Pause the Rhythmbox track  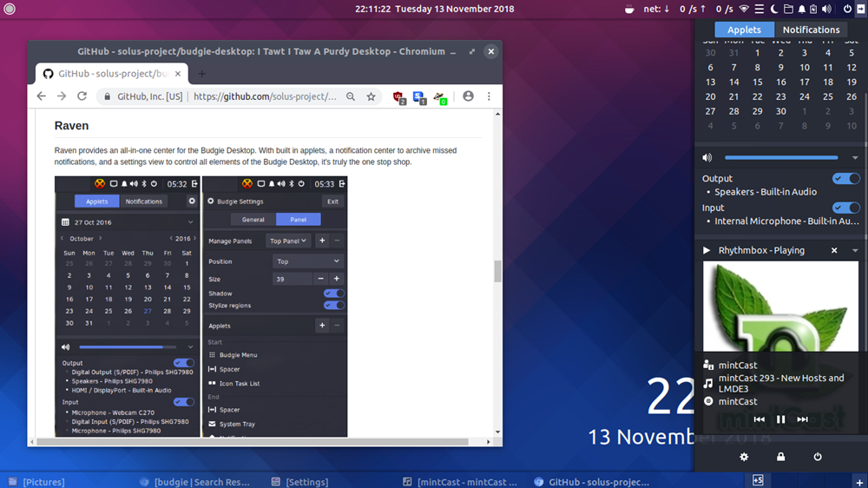(780, 419)
